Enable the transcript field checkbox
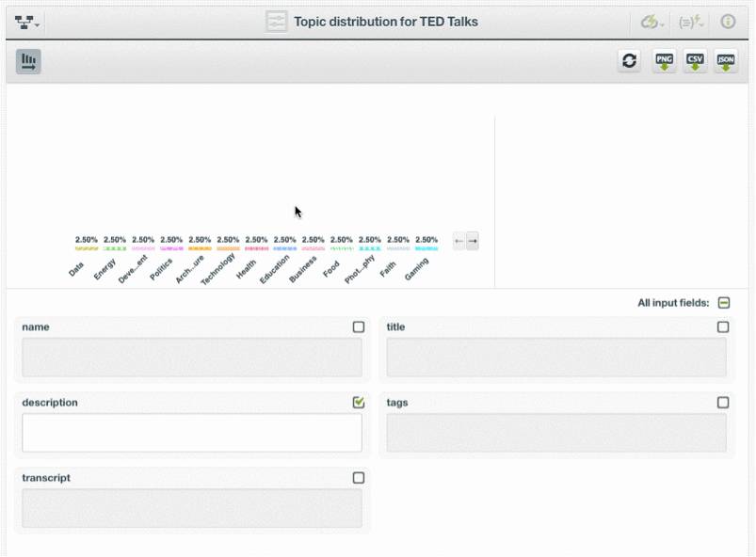 click(359, 478)
